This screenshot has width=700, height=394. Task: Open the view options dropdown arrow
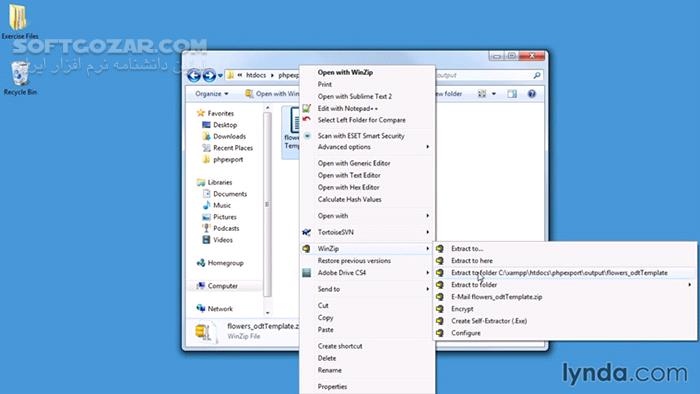[494, 94]
